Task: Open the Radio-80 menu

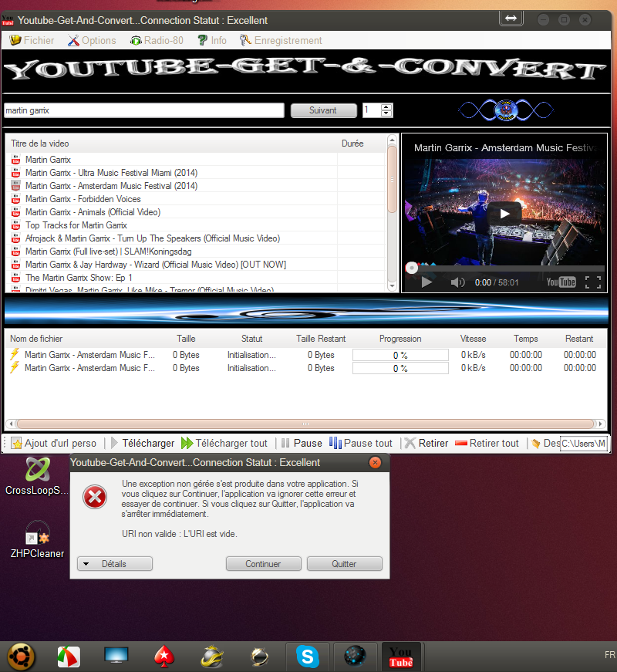Action: (157, 40)
